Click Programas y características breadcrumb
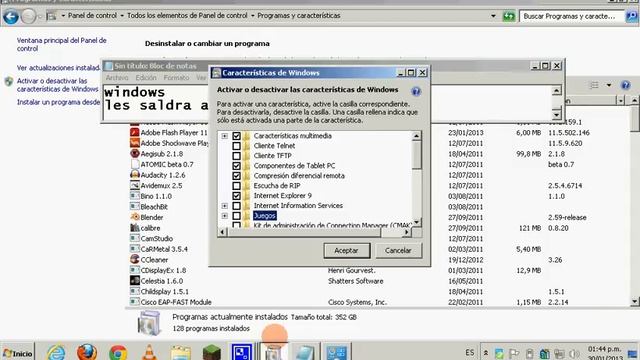This screenshot has width=640, height=360. coord(299,16)
